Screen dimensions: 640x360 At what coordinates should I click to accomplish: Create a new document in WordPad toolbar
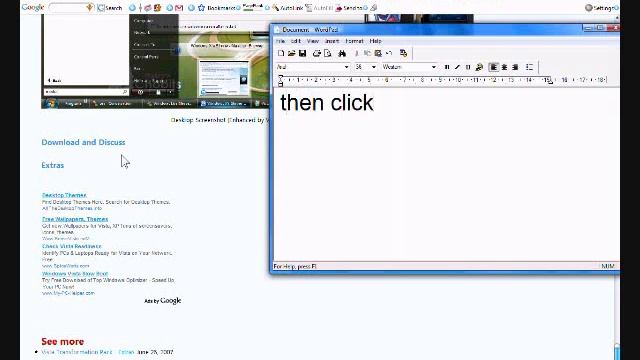(281, 53)
